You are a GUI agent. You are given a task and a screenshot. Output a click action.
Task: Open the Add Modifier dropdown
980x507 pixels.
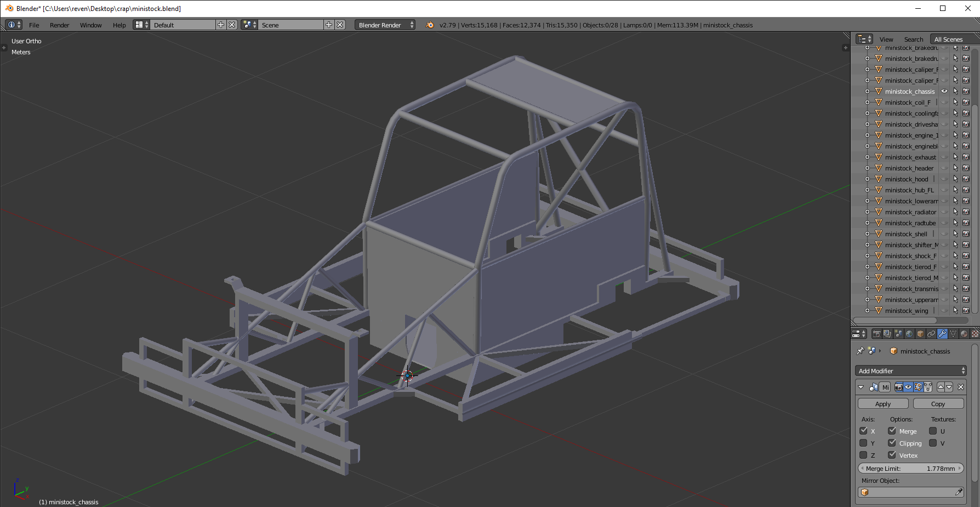point(910,371)
